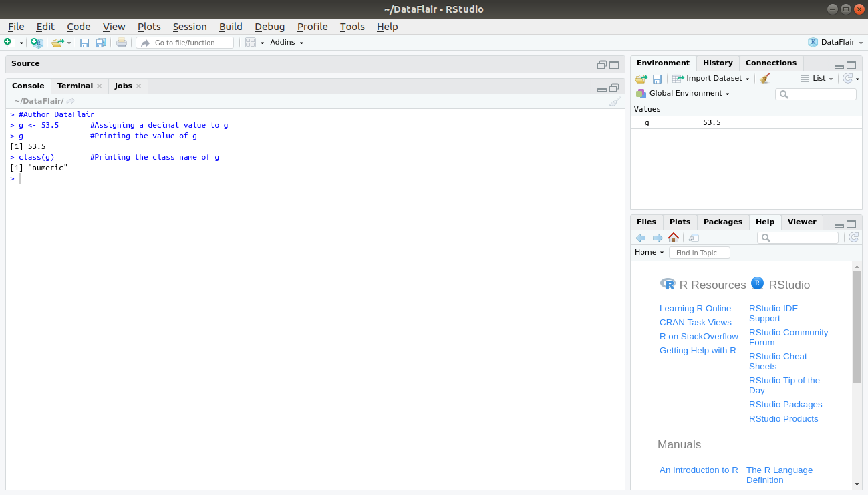Open An Introduction to R manual
The image size is (868, 495).
699,470
